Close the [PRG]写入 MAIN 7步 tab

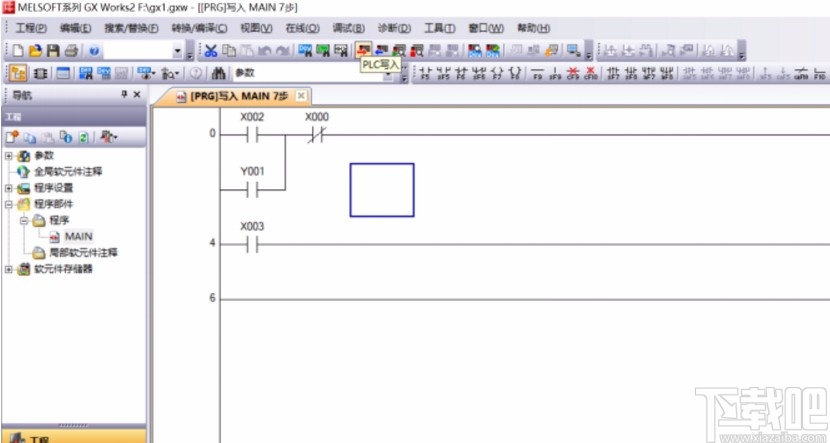pyautogui.click(x=301, y=96)
